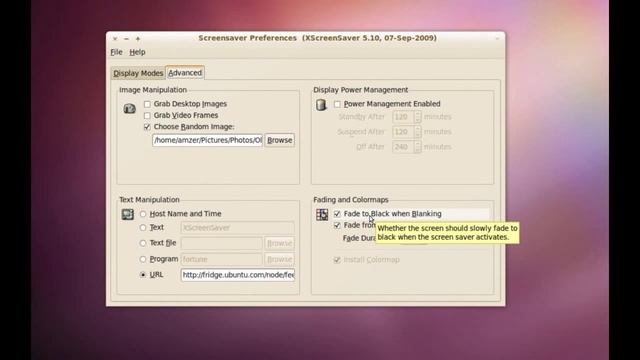
Task: Click the Fading and Colormaps heading
Action: click(x=351, y=200)
